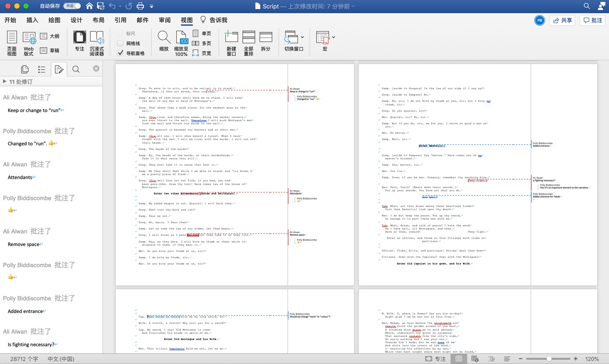The height and width of the screenshot is (364, 609).
Task: Fit document to page width
Action: click(202, 53)
